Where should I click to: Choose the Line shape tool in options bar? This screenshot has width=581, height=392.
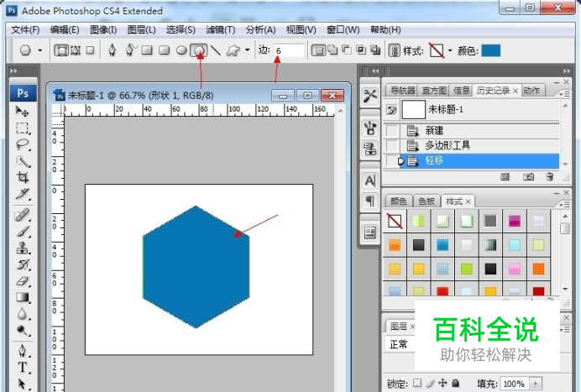click(215, 50)
